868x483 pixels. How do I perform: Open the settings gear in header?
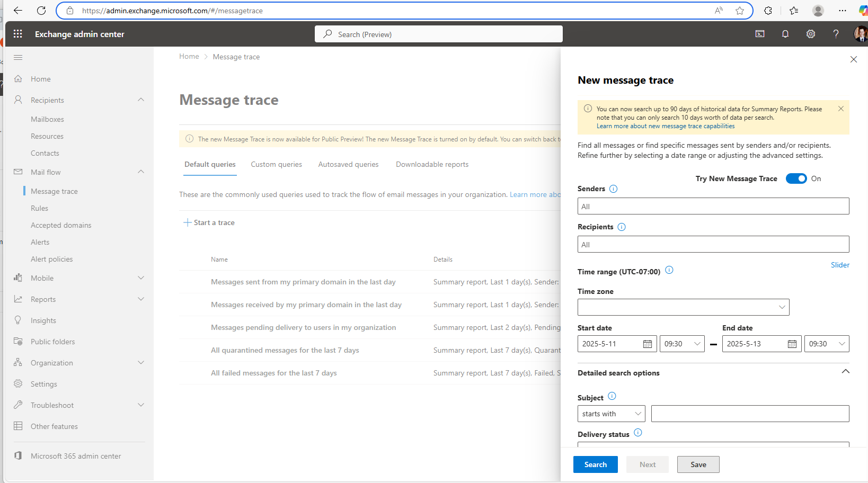[810, 34]
